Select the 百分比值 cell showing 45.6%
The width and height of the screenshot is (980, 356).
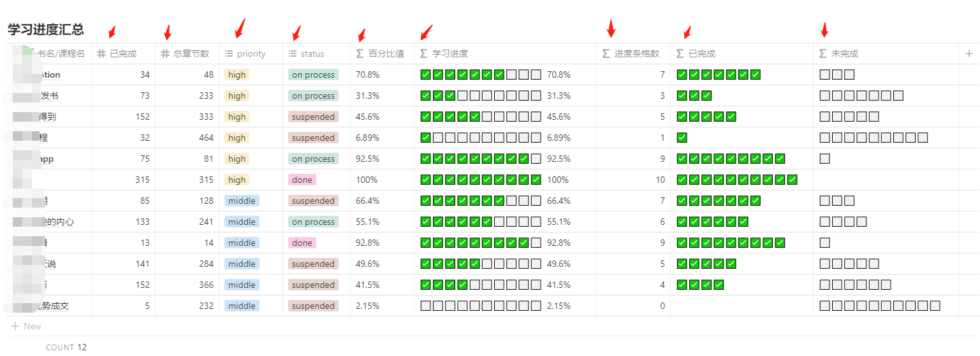(382, 117)
